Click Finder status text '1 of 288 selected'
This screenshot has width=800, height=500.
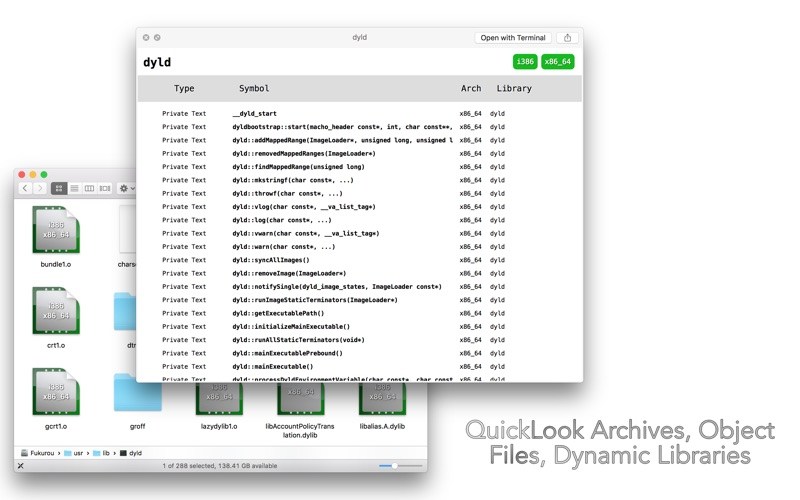(188, 466)
